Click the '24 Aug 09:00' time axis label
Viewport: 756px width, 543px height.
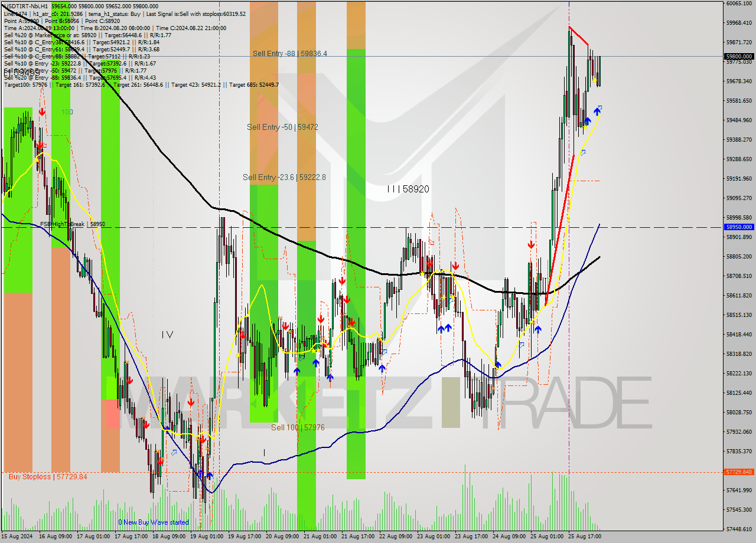click(509, 537)
